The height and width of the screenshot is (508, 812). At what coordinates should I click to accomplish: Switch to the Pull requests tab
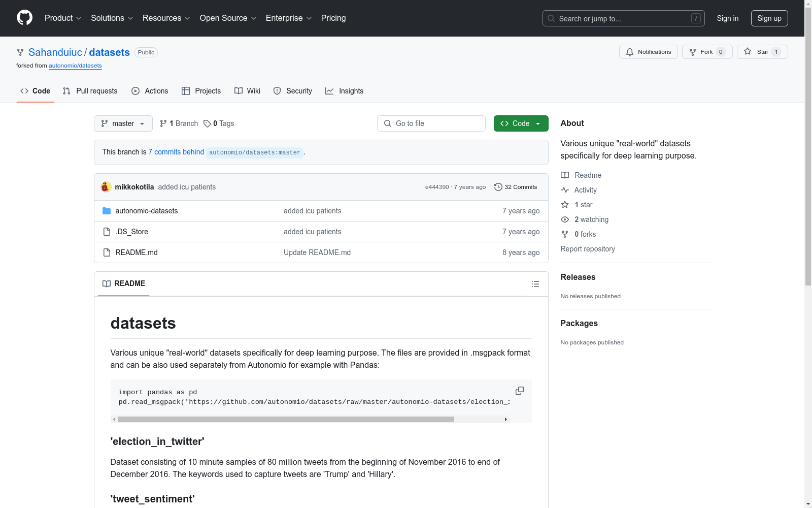(x=90, y=91)
